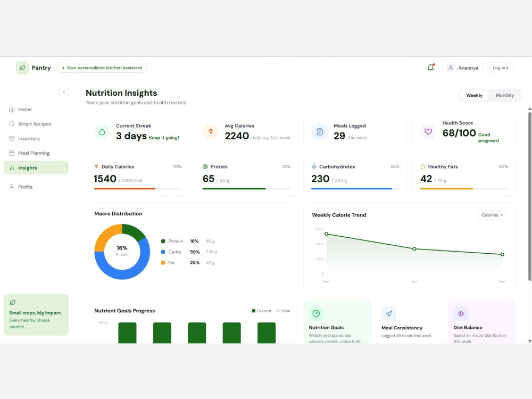
Task: Click the Nutrition Insights page heading
Action: click(121, 93)
